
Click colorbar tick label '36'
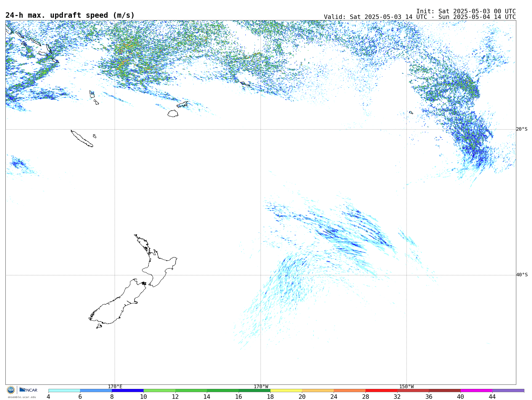click(x=429, y=397)
